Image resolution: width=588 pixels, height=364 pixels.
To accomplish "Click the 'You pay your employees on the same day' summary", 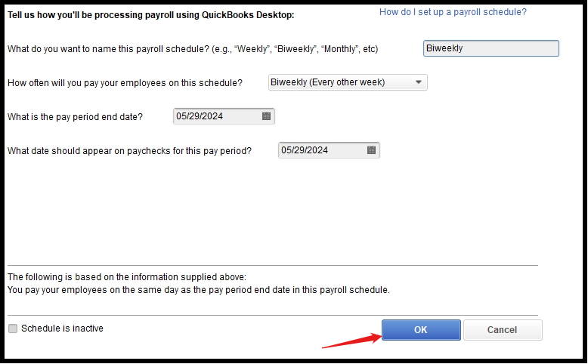I will click(199, 290).
